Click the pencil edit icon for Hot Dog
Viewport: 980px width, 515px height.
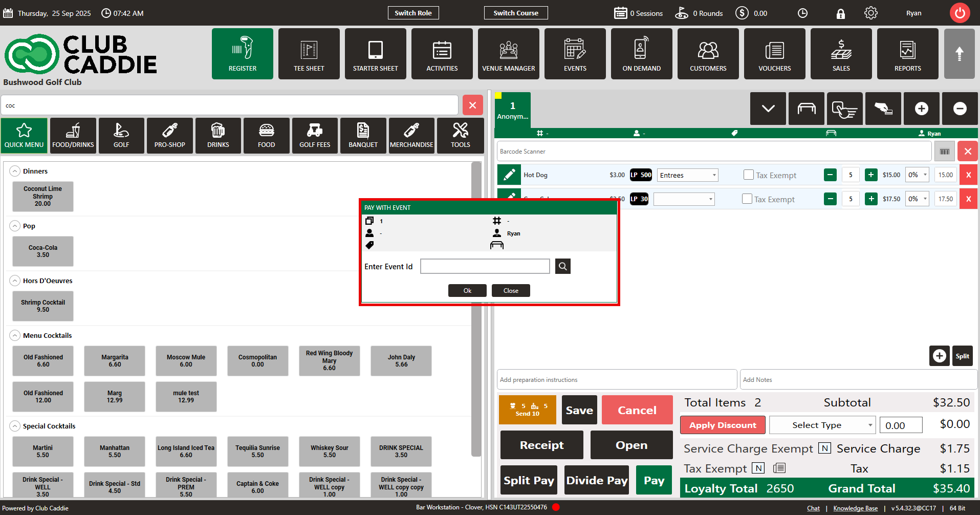(x=509, y=175)
